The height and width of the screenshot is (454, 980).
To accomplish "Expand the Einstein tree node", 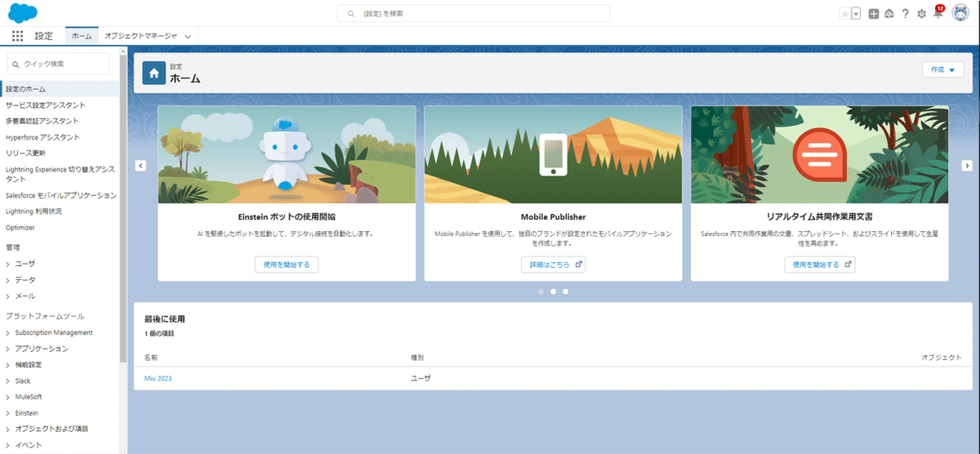I will pyautogui.click(x=8, y=412).
